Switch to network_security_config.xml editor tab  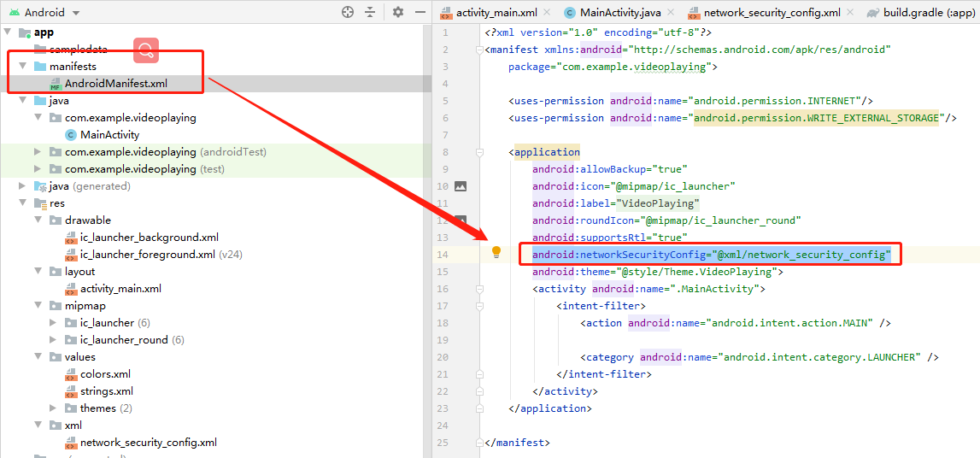click(772, 13)
